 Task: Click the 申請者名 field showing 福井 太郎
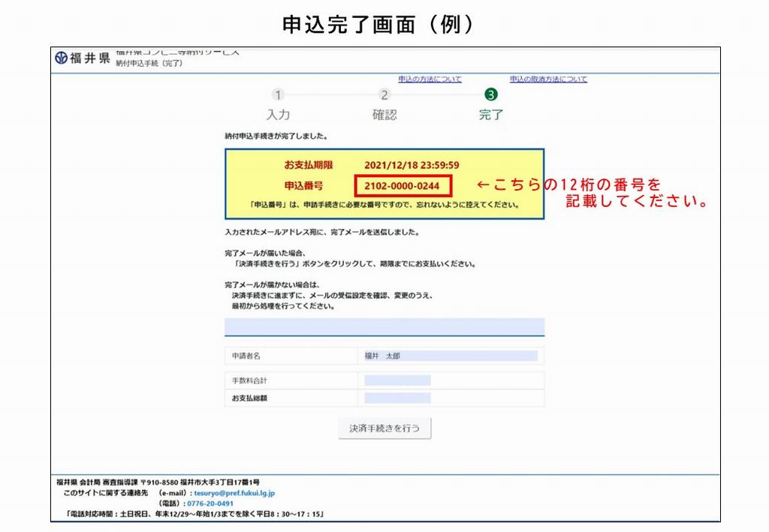451,356
